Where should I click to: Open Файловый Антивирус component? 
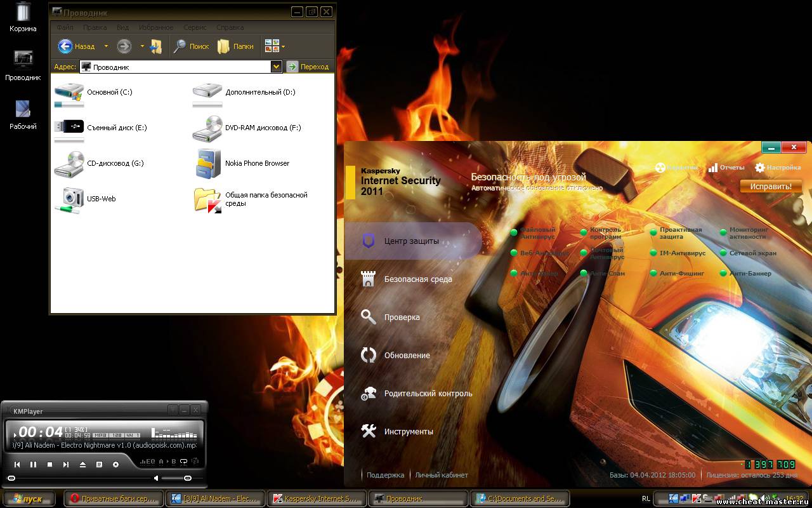[534, 233]
